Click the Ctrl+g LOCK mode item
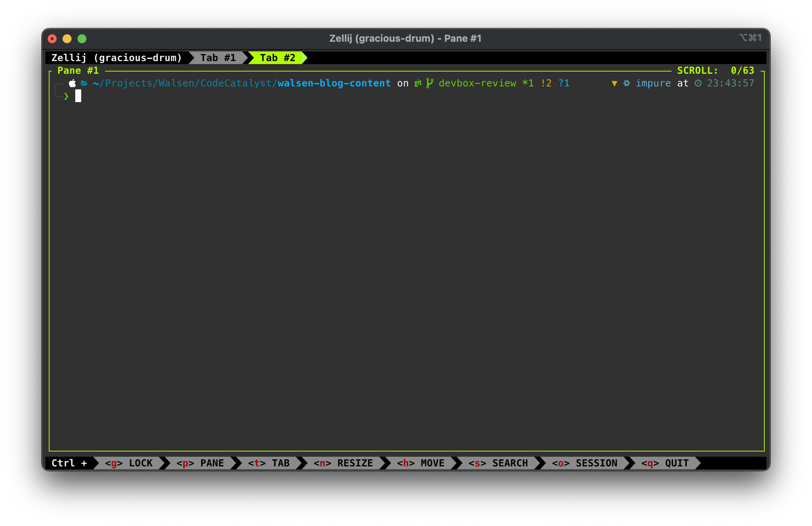Screen dimensions: 812x526 (129, 463)
